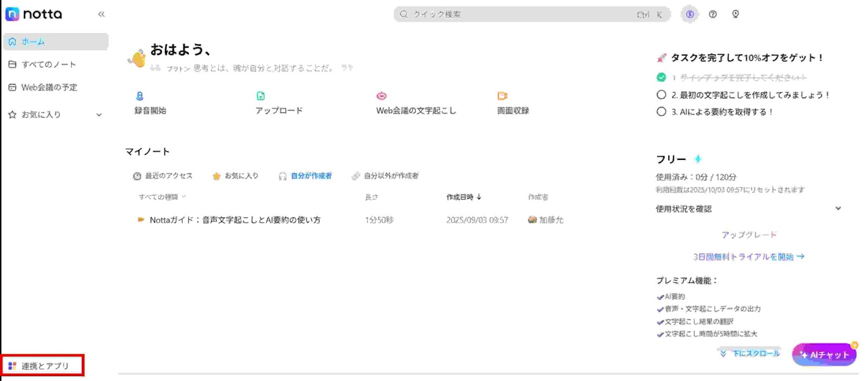The image size is (868, 381).
Task: Click the link icon on 自分以外が作成者
Action: click(x=356, y=176)
